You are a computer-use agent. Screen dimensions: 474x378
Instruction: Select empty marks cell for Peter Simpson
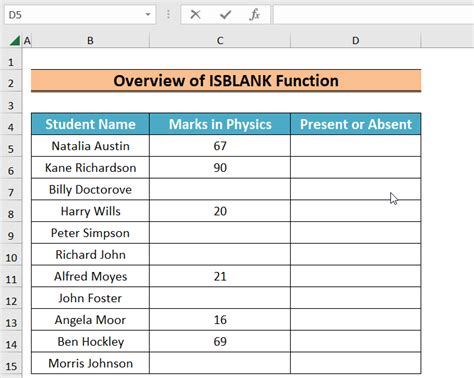(220, 233)
